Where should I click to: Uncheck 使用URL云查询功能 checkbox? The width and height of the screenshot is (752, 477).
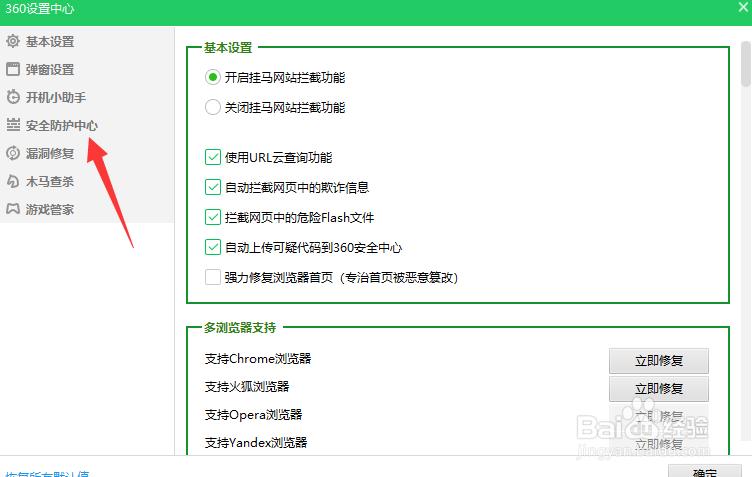coord(212,157)
